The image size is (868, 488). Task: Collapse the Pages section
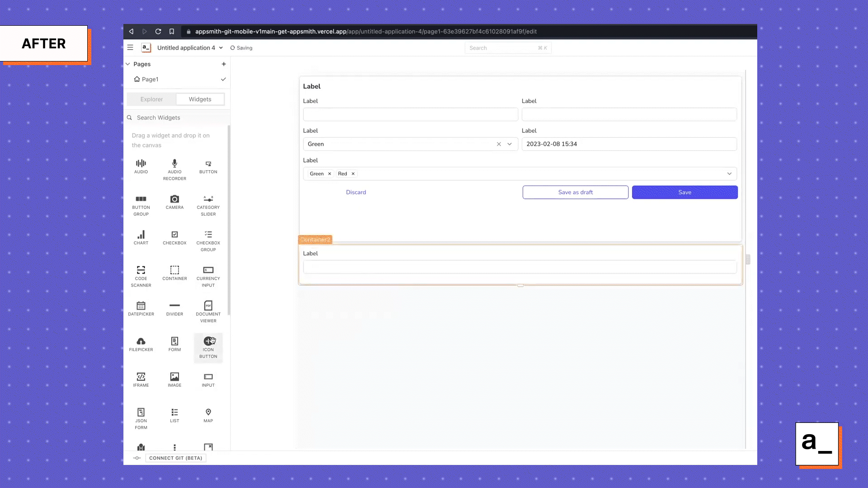pos(128,64)
